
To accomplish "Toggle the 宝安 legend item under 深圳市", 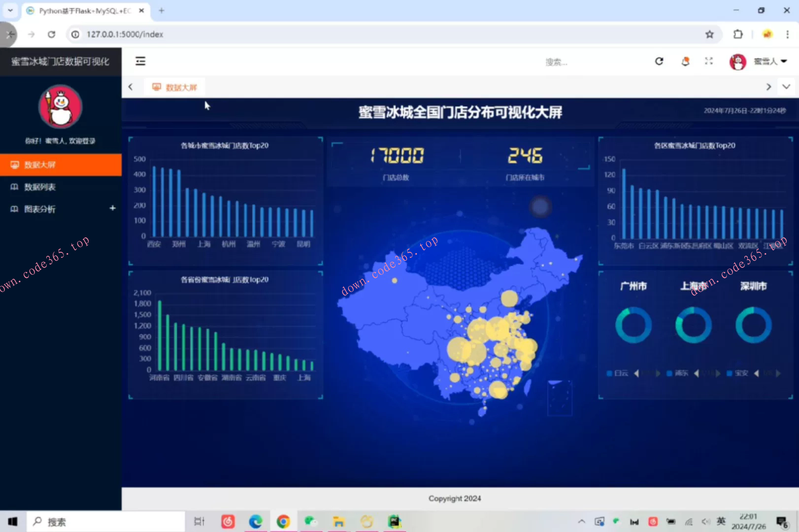I will [738, 373].
